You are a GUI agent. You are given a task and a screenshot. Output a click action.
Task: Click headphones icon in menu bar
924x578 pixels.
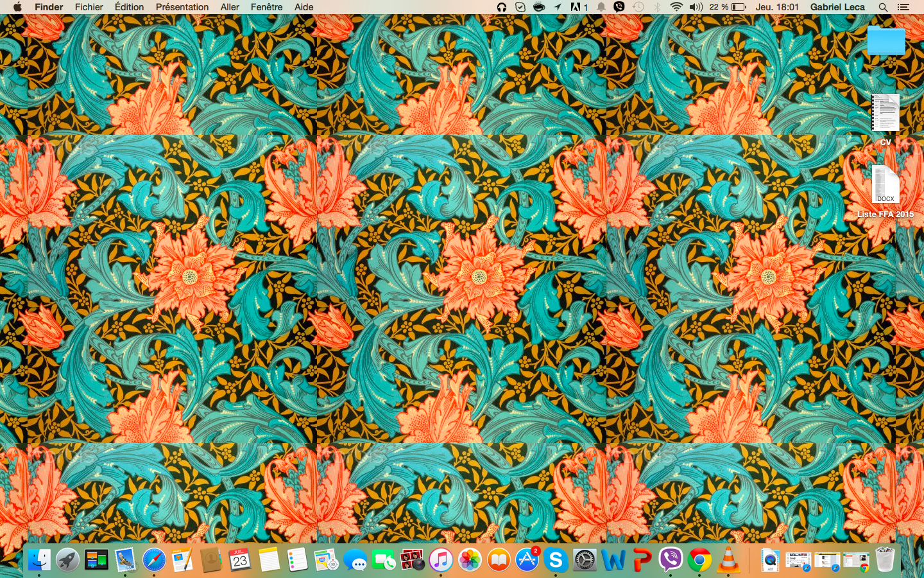click(x=502, y=7)
